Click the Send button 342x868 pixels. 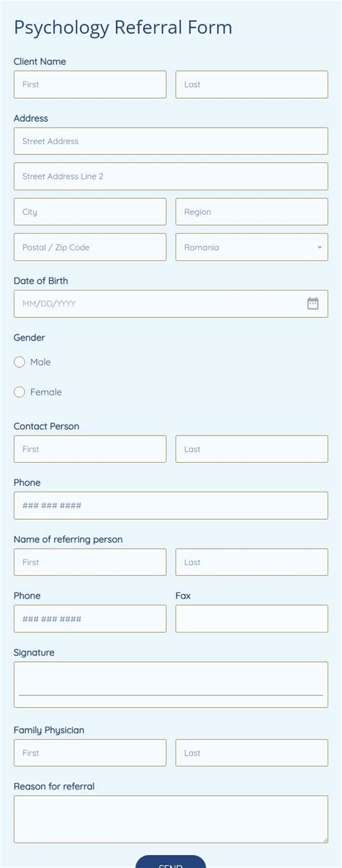[170, 862]
